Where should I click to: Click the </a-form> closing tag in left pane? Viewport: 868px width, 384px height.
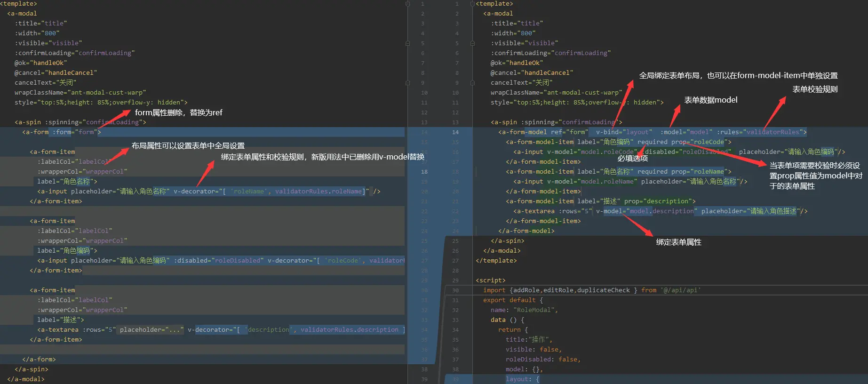39,360
